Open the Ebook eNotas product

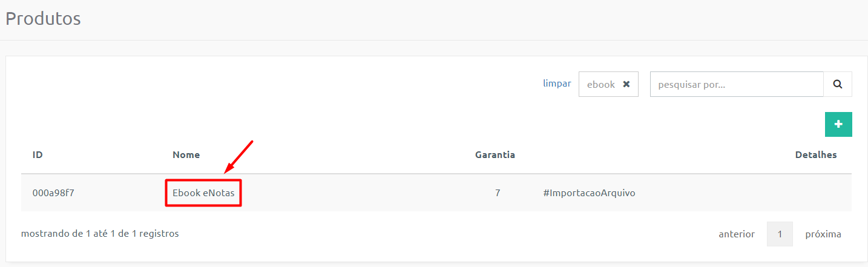point(203,193)
